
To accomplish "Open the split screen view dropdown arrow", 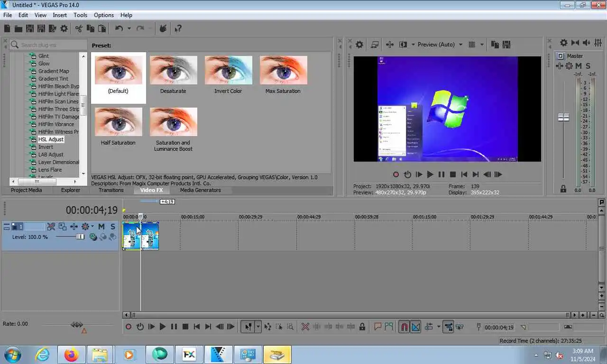I will pyautogui.click(x=413, y=45).
